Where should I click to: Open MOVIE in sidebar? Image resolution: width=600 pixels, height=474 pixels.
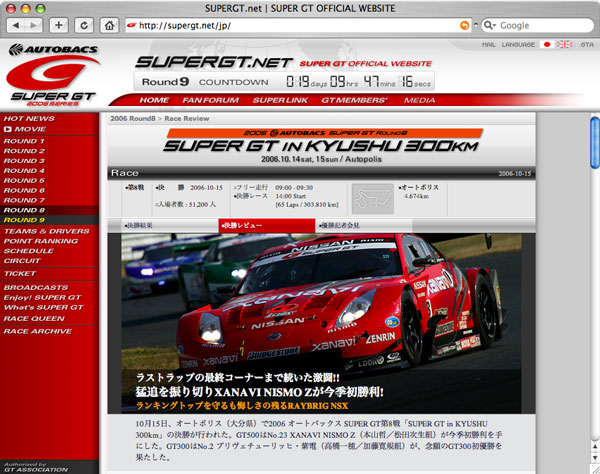[25, 129]
